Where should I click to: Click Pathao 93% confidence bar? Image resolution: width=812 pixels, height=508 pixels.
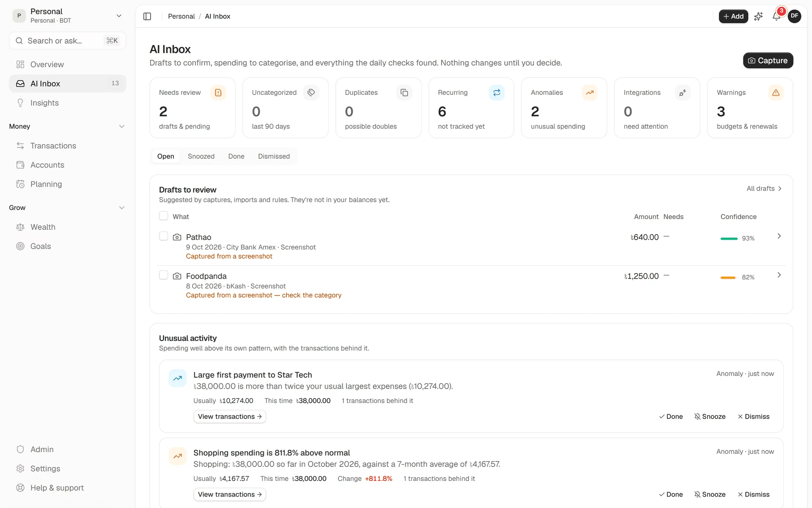729,239
